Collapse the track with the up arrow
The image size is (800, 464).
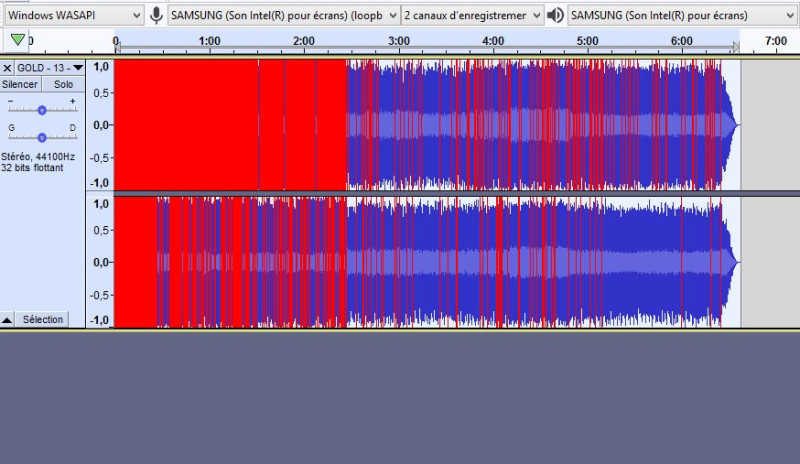click(7, 320)
